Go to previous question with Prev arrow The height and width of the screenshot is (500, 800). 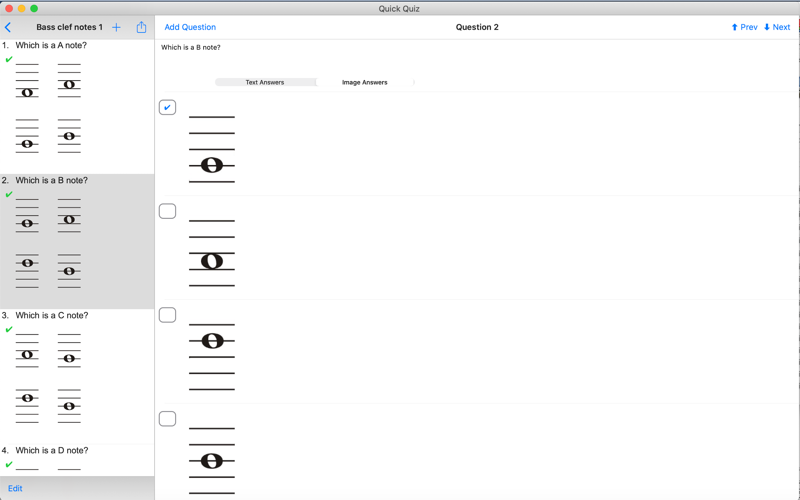(x=744, y=27)
